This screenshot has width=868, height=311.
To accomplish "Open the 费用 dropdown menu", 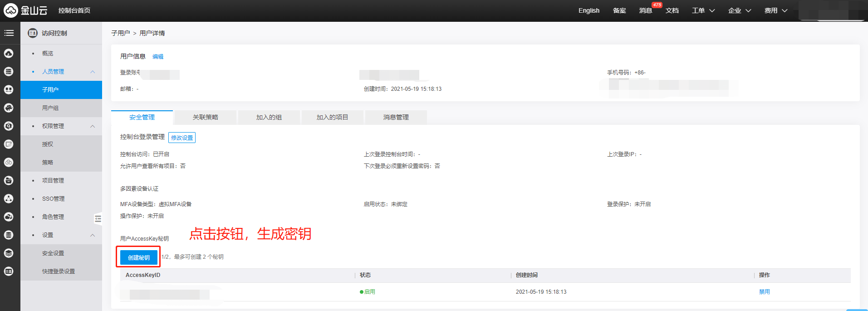I will pos(776,10).
